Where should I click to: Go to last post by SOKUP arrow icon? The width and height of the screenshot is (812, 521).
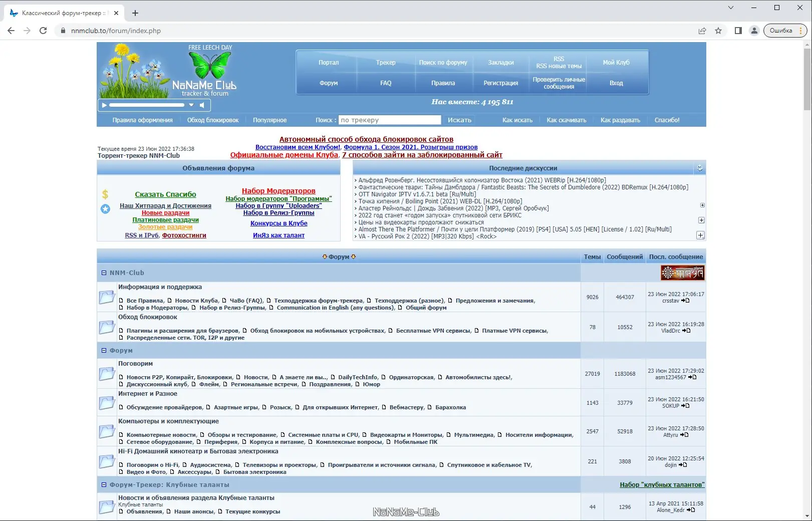[x=686, y=406]
